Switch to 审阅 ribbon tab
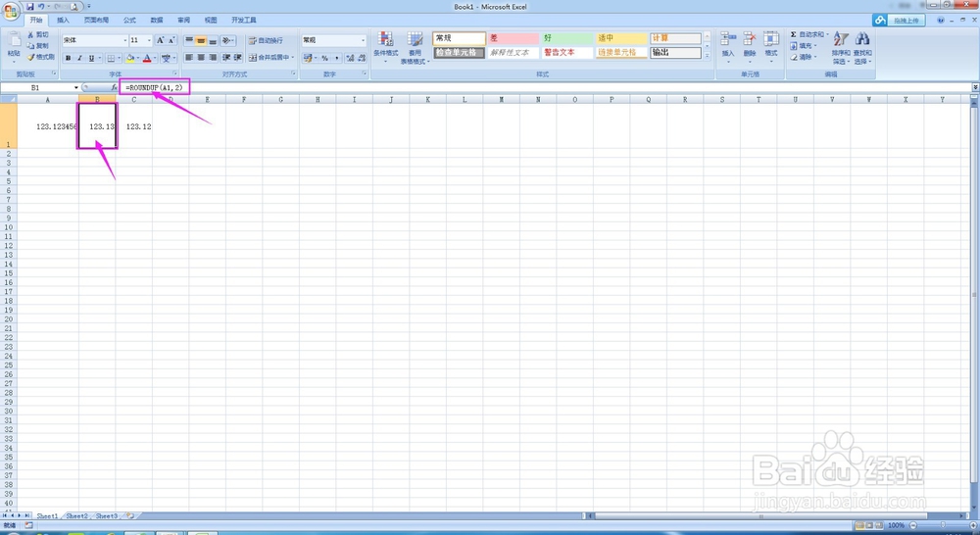This screenshot has width=980, height=535. click(184, 20)
